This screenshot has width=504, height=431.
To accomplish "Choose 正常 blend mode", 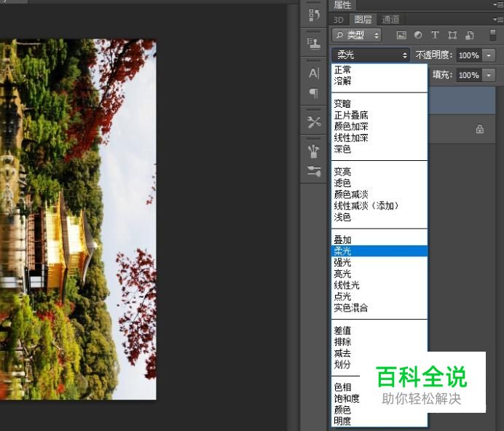I will click(x=379, y=69).
